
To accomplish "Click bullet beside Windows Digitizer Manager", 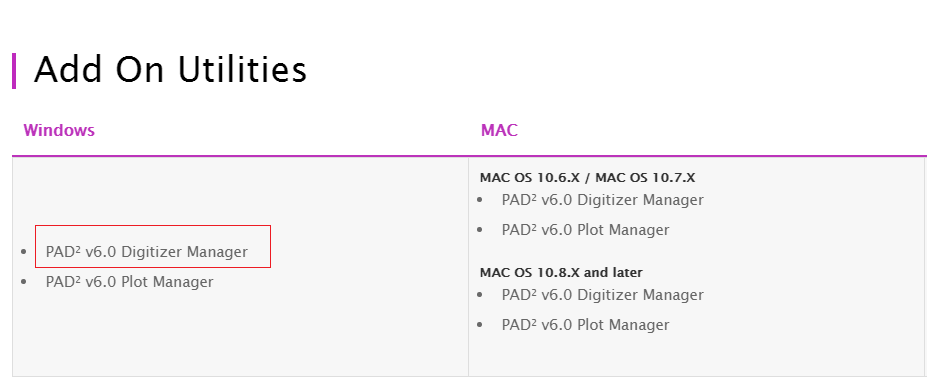I will [x=24, y=252].
